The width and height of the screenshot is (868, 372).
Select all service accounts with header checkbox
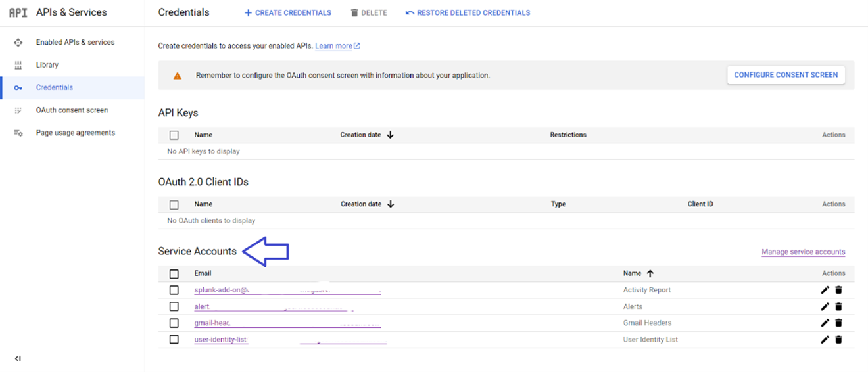pos(174,273)
